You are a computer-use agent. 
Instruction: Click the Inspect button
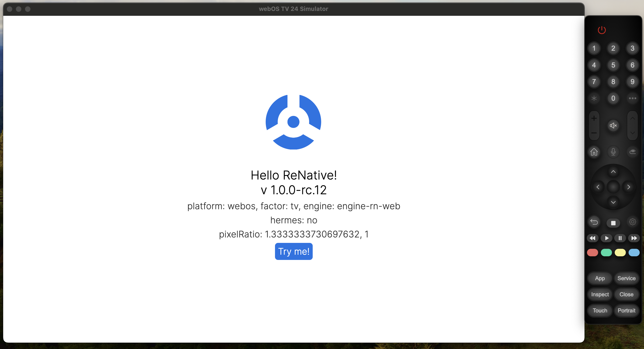pos(600,294)
